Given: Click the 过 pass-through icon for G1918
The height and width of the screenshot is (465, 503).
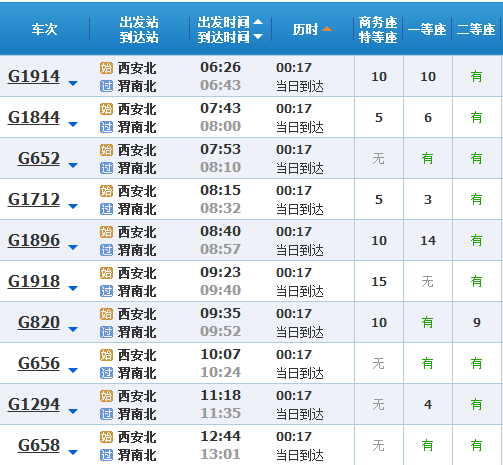Looking at the screenshot, I should pyautogui.click(x=106, y=291).
